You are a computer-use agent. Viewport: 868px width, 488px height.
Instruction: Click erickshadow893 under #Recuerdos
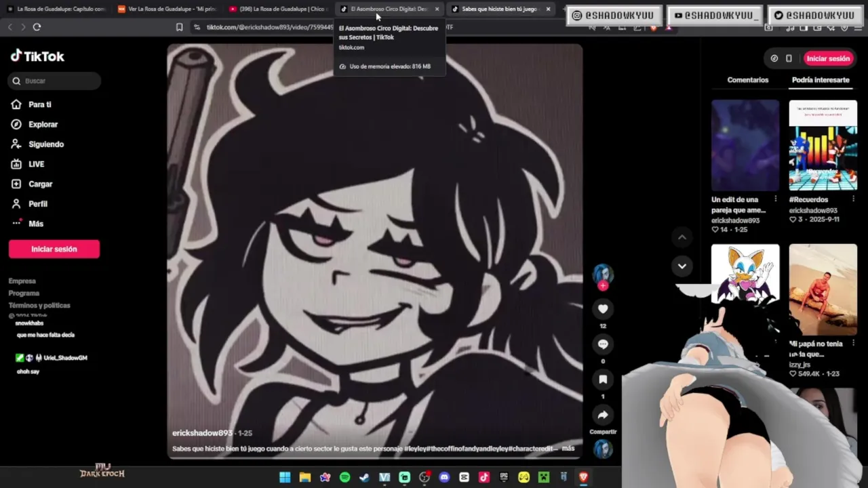813,210
